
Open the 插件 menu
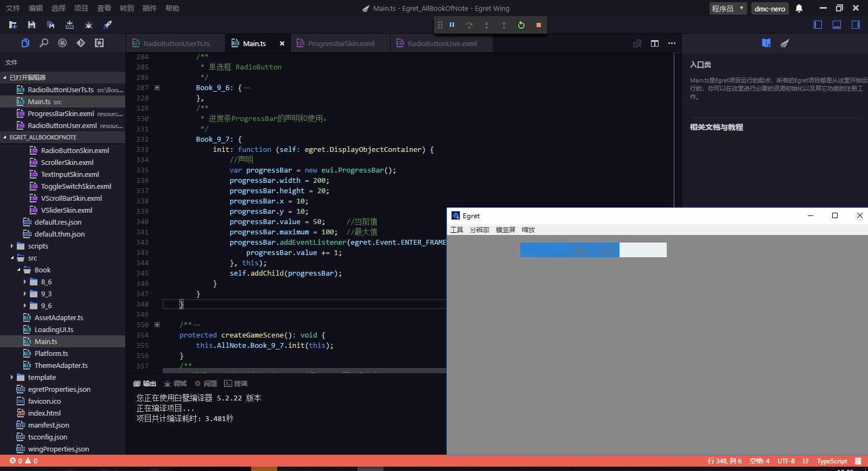click(x=150, y=8)
